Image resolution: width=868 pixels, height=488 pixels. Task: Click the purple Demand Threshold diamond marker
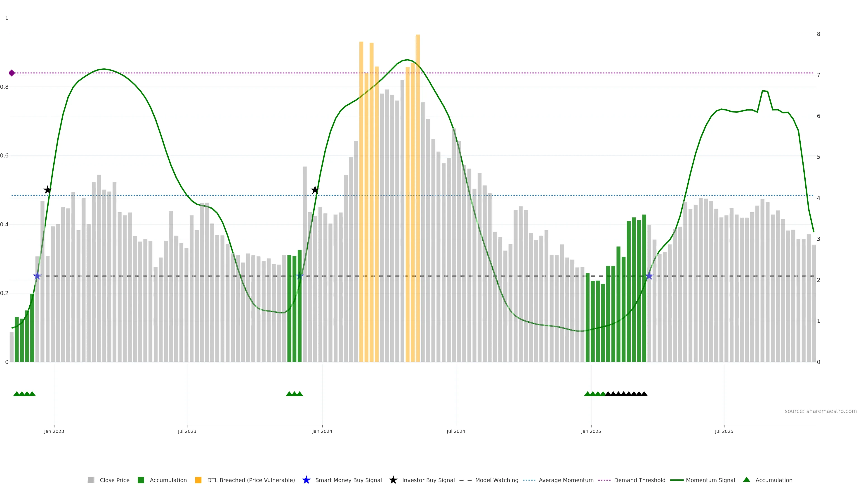pyautogui.click(x=12, y=73)
